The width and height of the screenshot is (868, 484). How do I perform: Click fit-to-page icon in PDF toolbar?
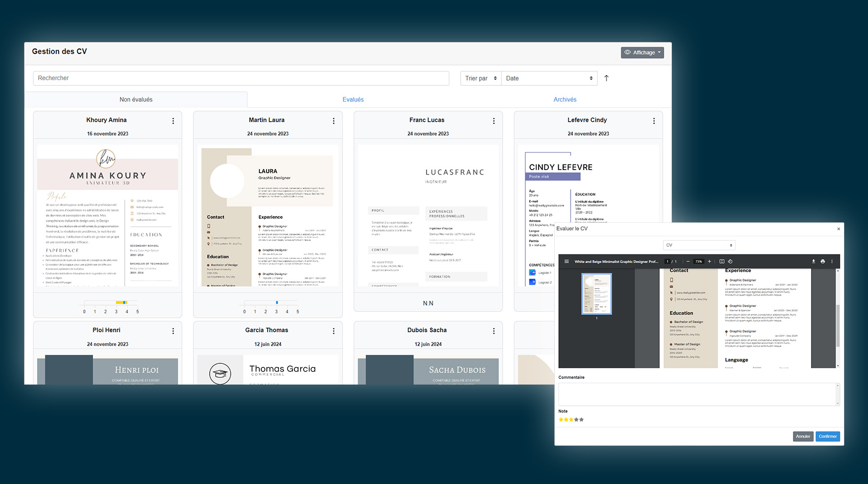point(722,262)
